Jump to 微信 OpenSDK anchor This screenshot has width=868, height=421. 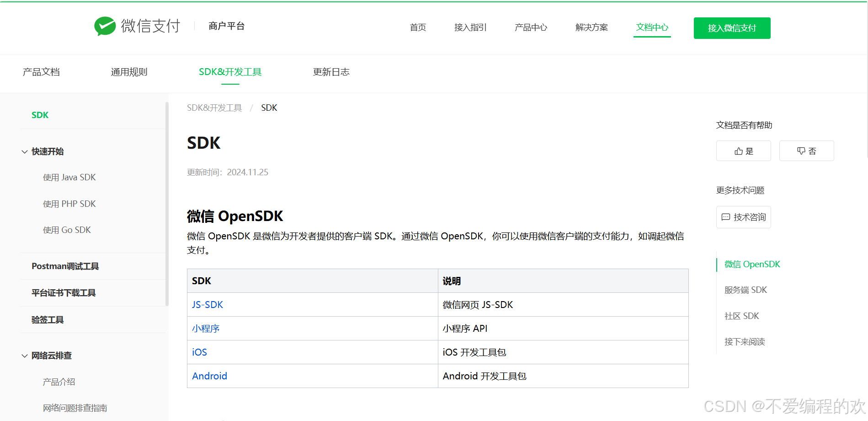pos(752,264)
